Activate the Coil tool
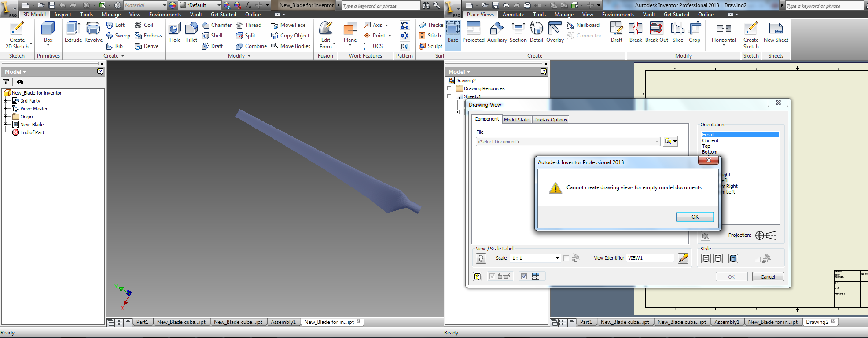This screenshot has width=868, height=338. 144,25
